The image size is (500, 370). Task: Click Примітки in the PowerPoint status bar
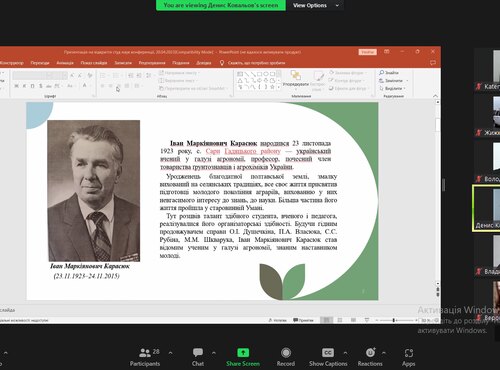click(303, 320)
